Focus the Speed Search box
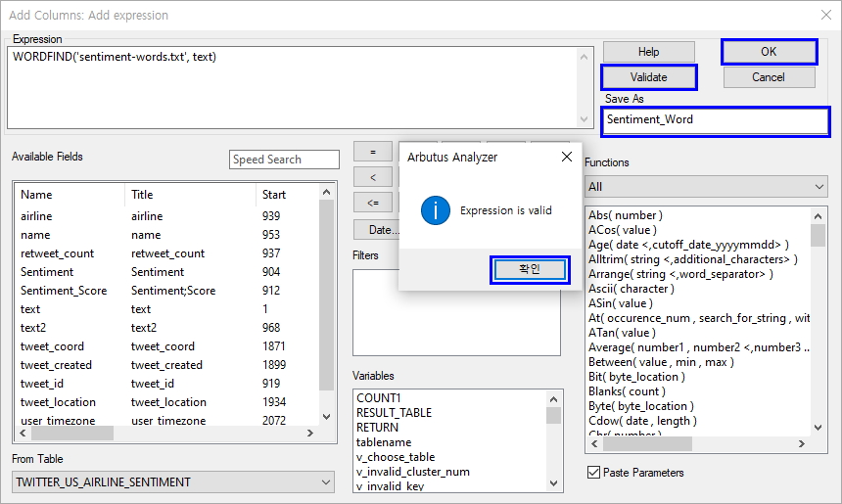842x504 pixels. (x=284, y=160)
